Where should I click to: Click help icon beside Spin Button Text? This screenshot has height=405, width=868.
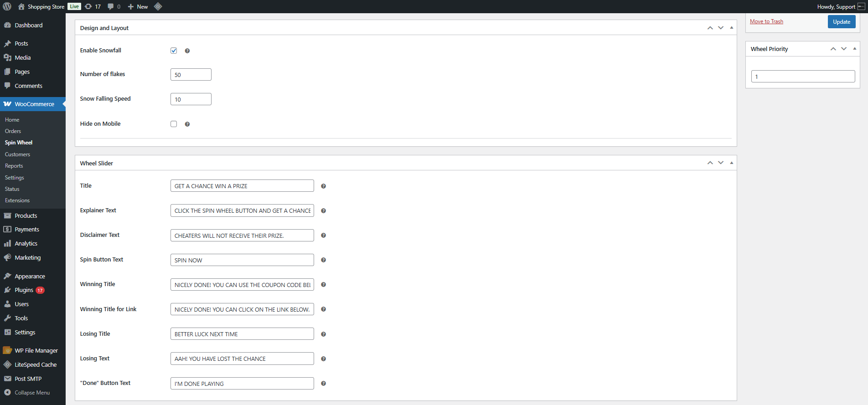coord(323,260)
